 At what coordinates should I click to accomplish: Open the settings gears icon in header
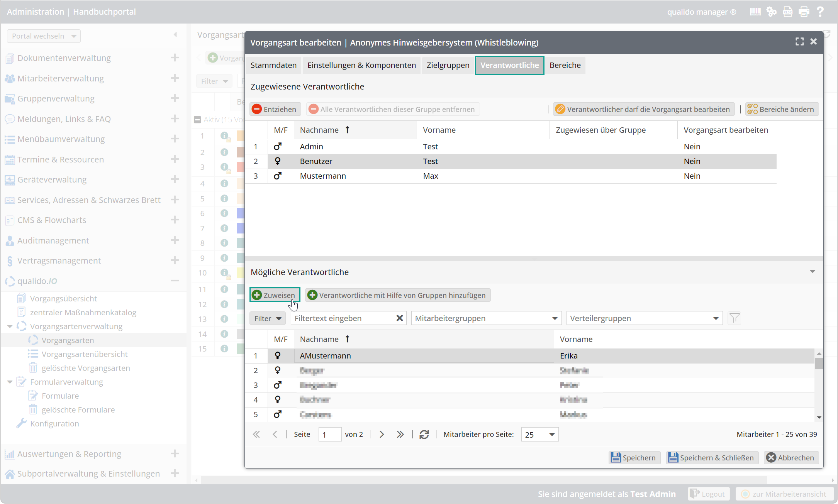click(771, 12)
